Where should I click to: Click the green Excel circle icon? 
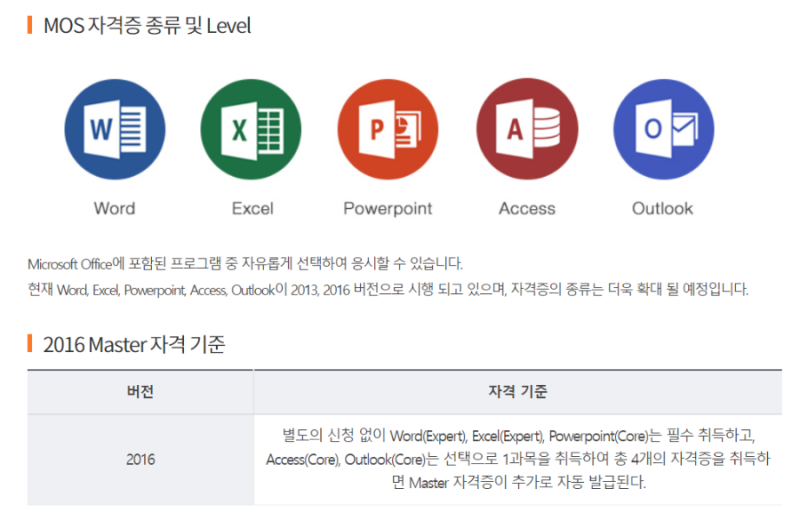tap(251, 129)
